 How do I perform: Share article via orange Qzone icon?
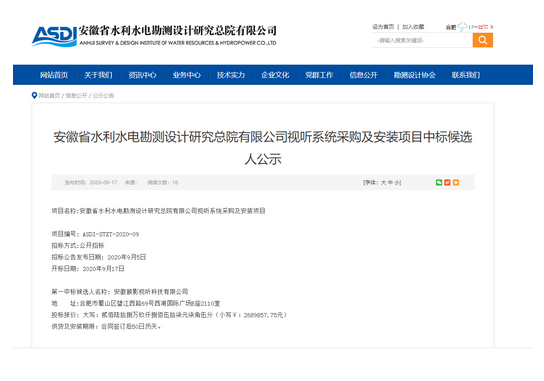coord(456,183)
